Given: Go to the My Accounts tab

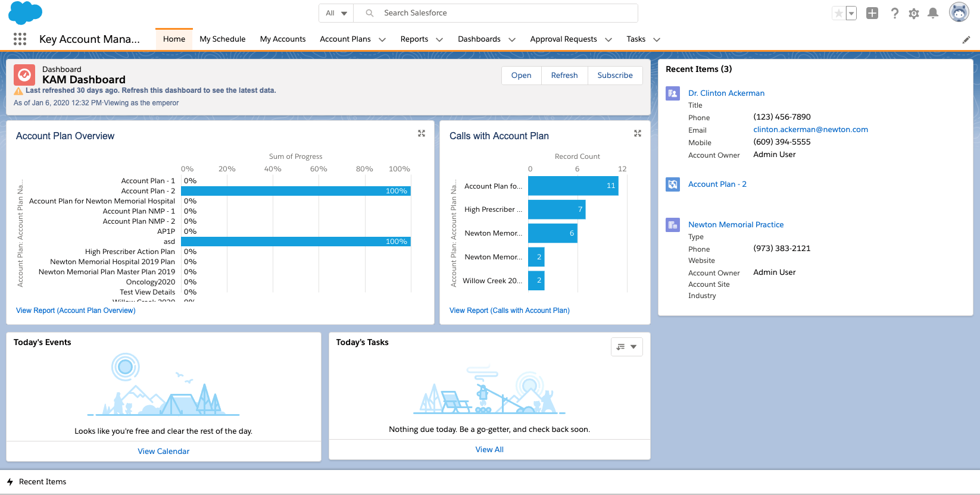Looking at the screenshot, I should [x=282, y=39].
